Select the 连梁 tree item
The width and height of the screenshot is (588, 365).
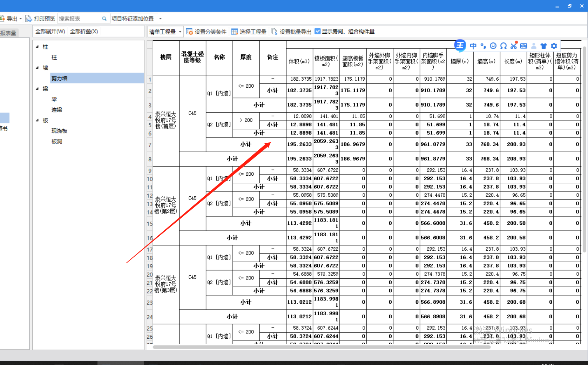coord(57,110)
